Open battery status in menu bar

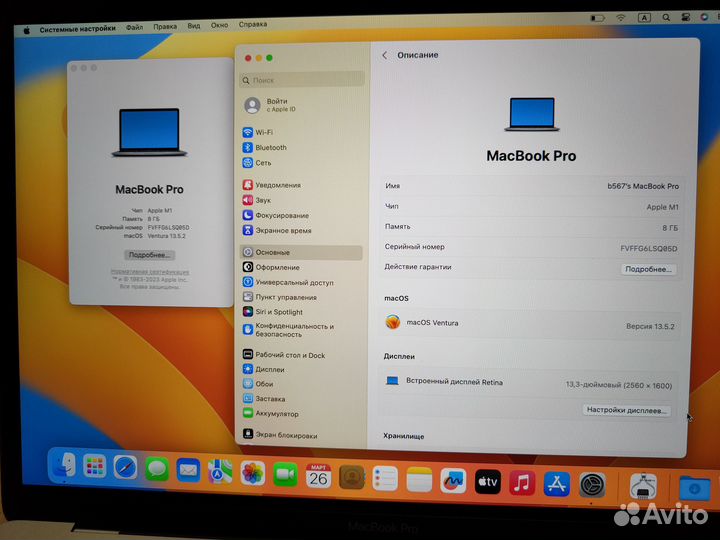(x=597, y=18)
